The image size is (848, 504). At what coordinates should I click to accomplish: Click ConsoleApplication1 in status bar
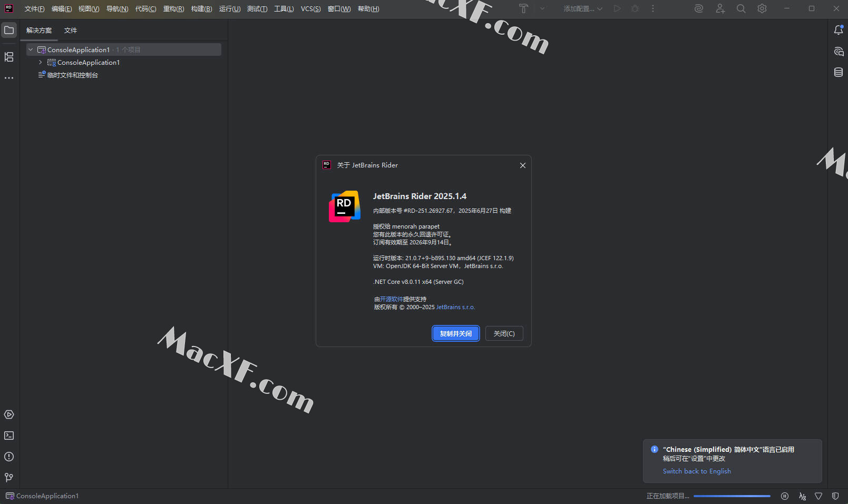[x=47, y=496]
